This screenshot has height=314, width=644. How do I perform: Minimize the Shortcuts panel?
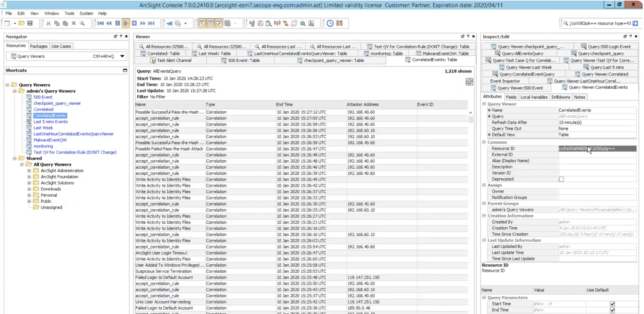[x=125, y=70]
